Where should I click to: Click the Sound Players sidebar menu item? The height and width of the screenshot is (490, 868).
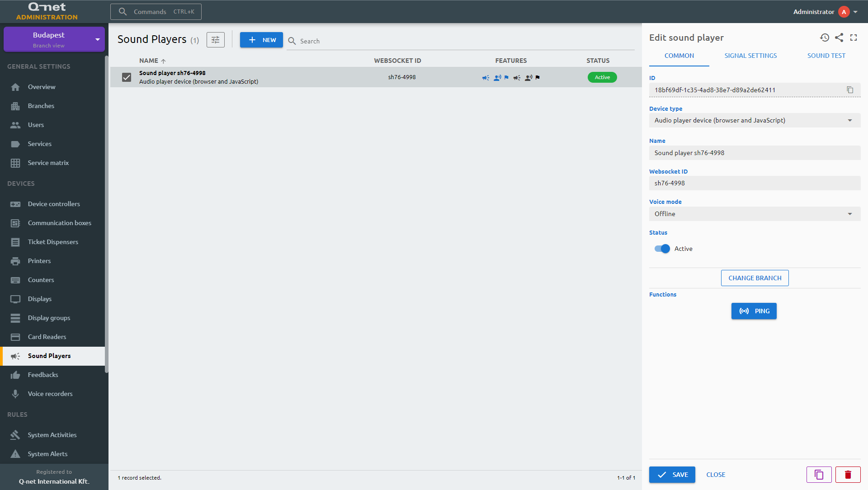click(49, 356)
